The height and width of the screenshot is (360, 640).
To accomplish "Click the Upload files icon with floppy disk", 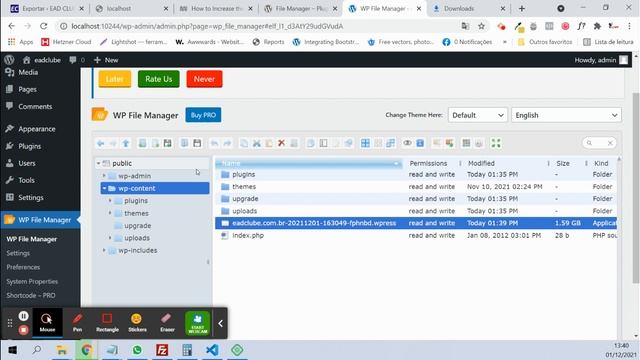I will (168, 143).
